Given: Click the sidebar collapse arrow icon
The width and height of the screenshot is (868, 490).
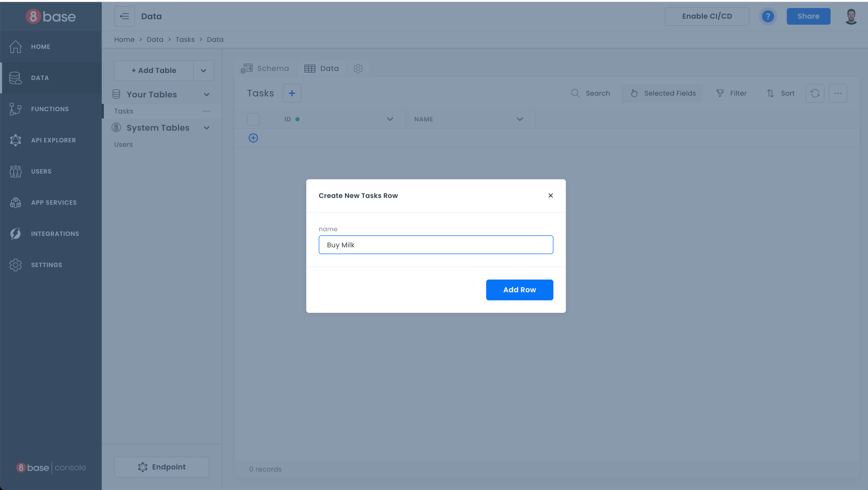Looking at the screenshot, I should click(x=124, y=16).
